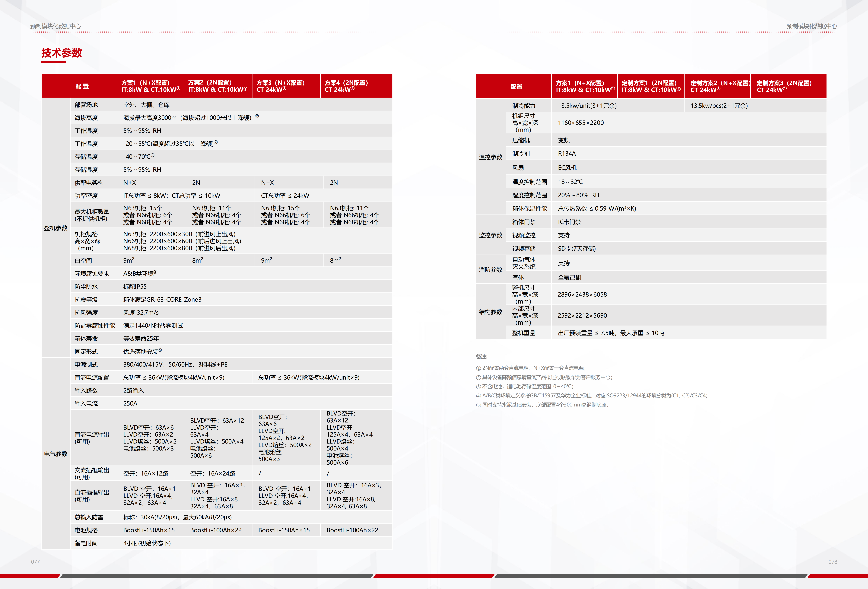Click page number 078

point(833,562)
